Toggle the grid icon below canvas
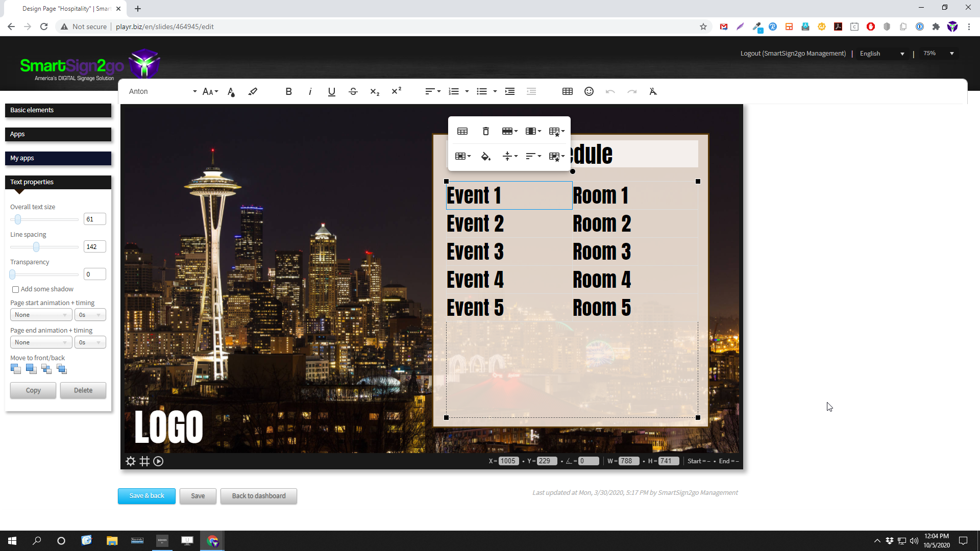 coord(144,461)
